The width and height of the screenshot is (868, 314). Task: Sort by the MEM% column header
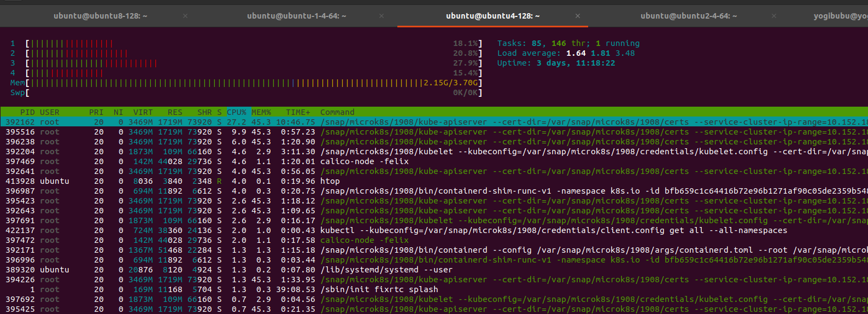261,112
